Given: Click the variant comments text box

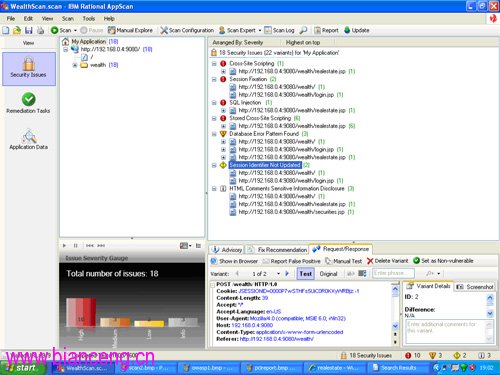Looking at the screenshot, I should 446,331.
